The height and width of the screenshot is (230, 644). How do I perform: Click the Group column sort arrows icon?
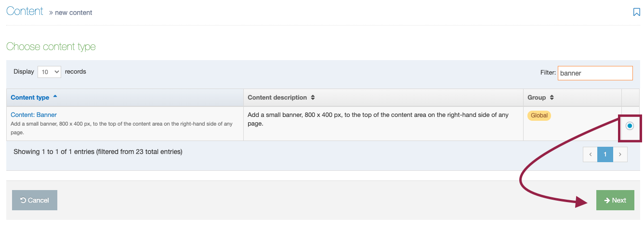552,97
